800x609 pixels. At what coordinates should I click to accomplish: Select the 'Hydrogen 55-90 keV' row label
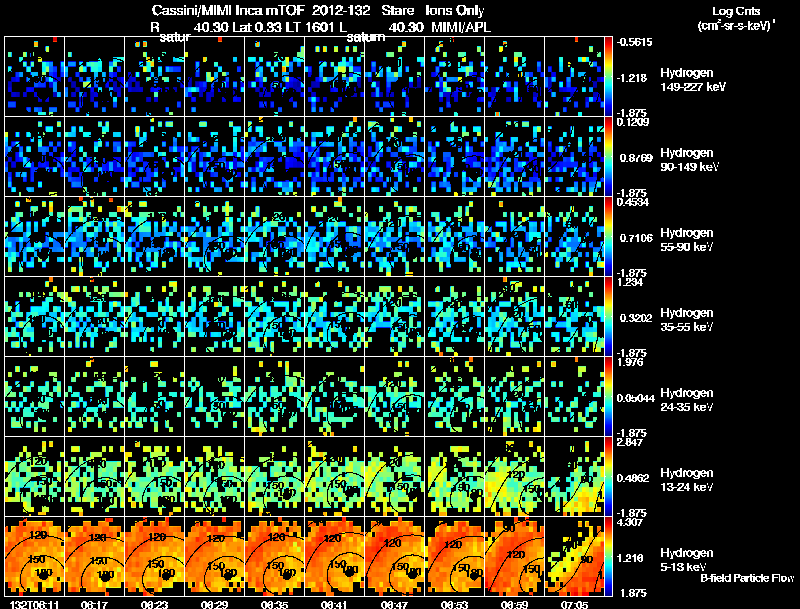coord(687,240)
